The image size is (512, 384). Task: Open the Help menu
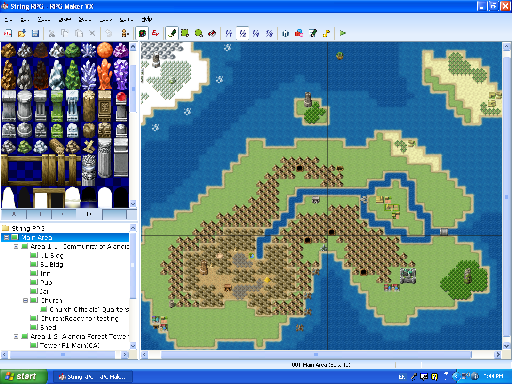[147, 20]
